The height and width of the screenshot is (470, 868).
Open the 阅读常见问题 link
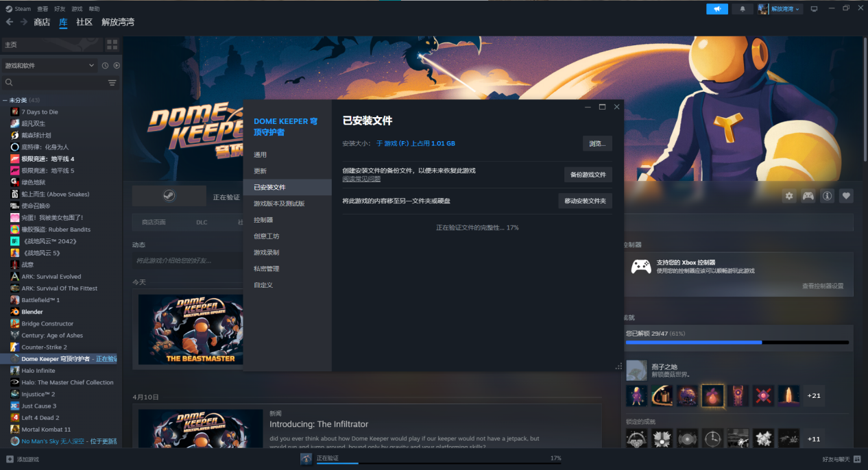361,179
